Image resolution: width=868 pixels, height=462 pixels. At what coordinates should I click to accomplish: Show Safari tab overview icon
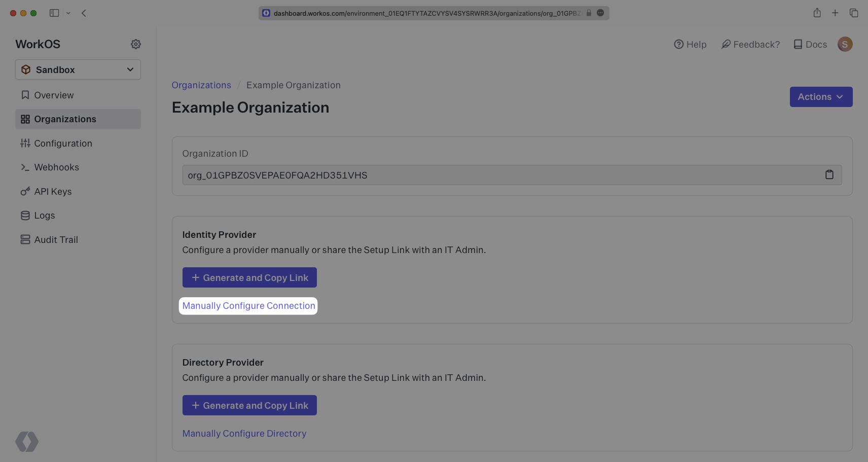click(x=854, y=13)
